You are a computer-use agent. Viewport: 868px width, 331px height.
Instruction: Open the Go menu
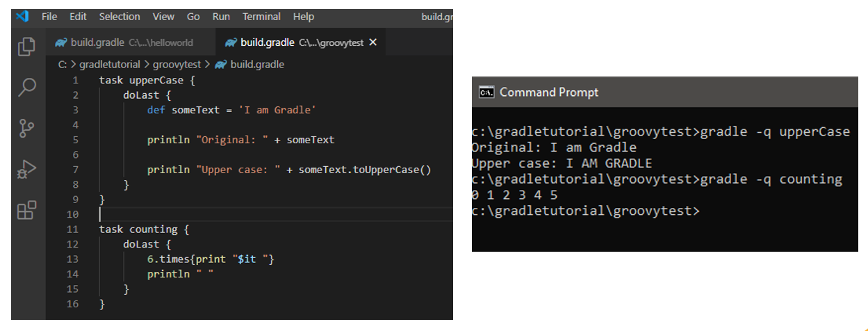coord(194,16)
